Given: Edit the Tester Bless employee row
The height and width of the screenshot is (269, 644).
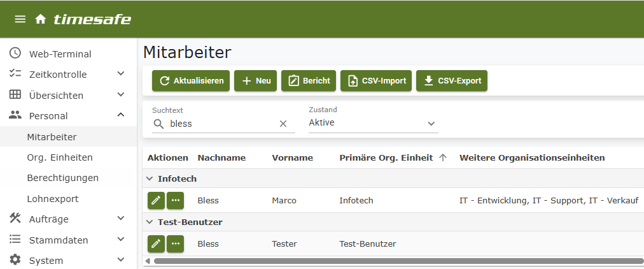Looking at the screenshot, I should [156, 244].
